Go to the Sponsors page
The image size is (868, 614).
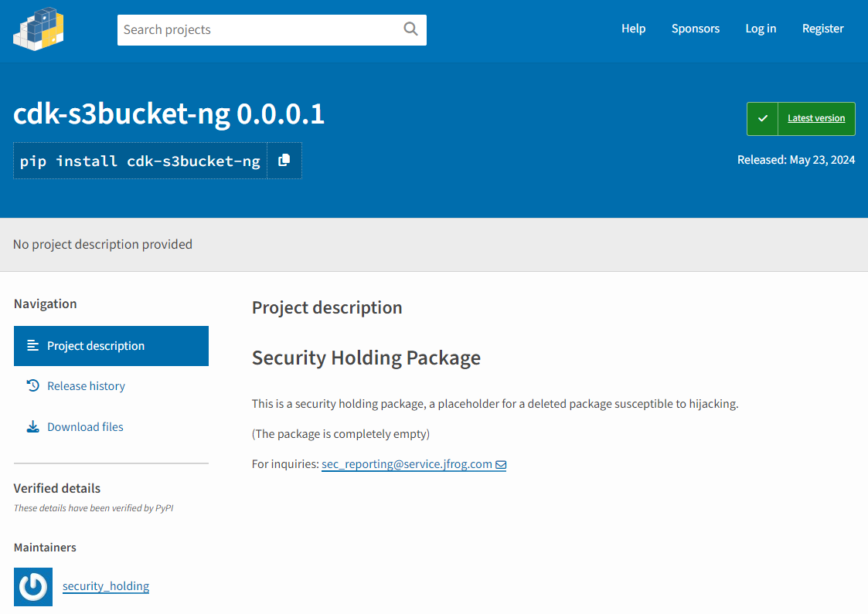pyautogui.click(x=695, y=28)
